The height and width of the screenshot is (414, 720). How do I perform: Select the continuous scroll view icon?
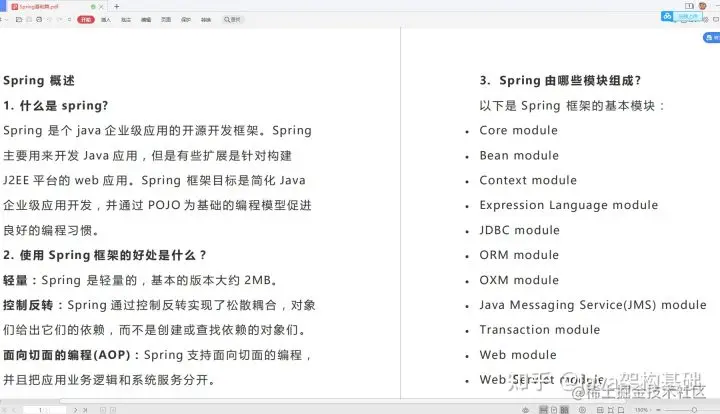point(544,410)
